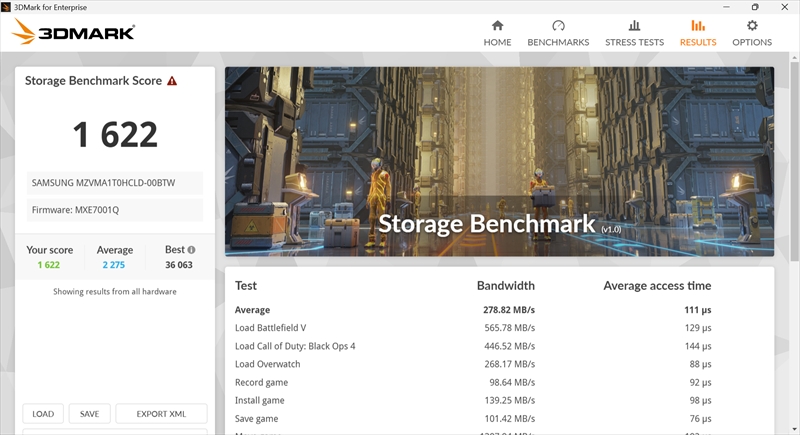This screenshot has height=435, width=800.
Task: Select the SAMSUNG MZVMA1T0HCLD-00BTW device field
Action: [x=115, y=183]
